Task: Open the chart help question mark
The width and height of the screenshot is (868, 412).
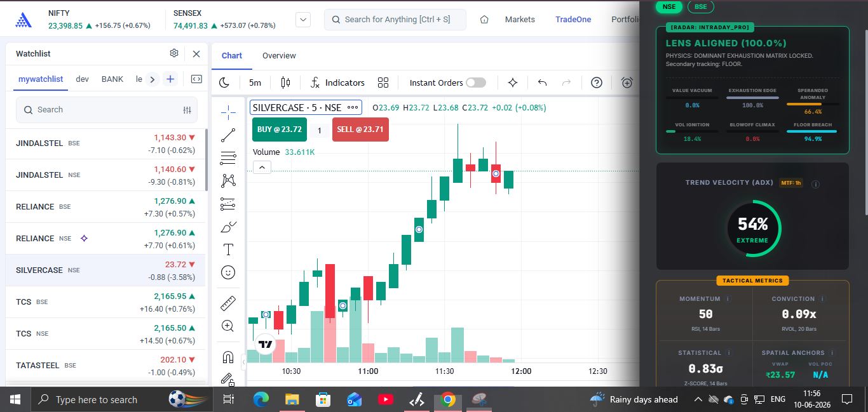Action: [x=597, y=83]
